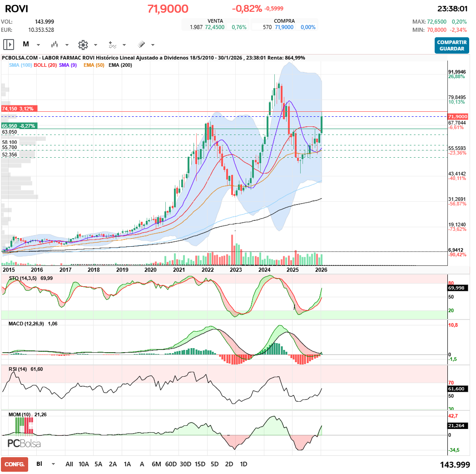476x474 pixels.
Task: Select the 10A time range
Action: click(x=84, y=464)
